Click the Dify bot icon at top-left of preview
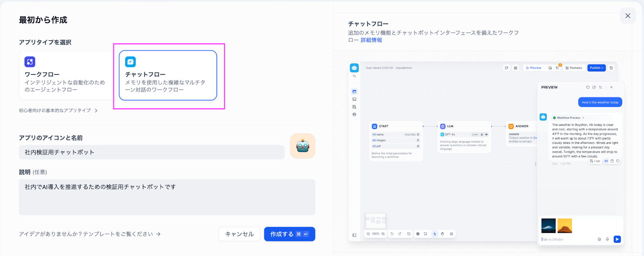The image size is (644, 256). (x=354, y=68)
